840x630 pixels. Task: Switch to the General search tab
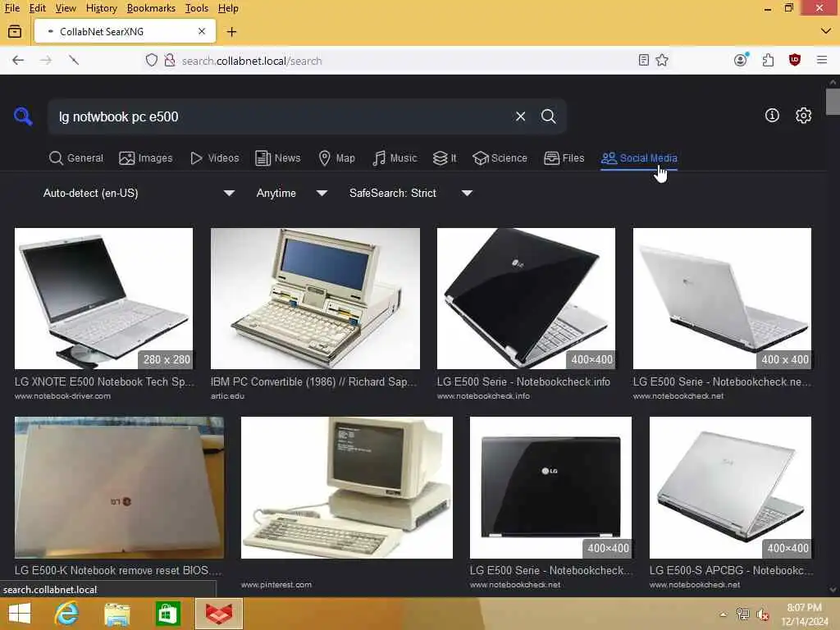point(76,158)
